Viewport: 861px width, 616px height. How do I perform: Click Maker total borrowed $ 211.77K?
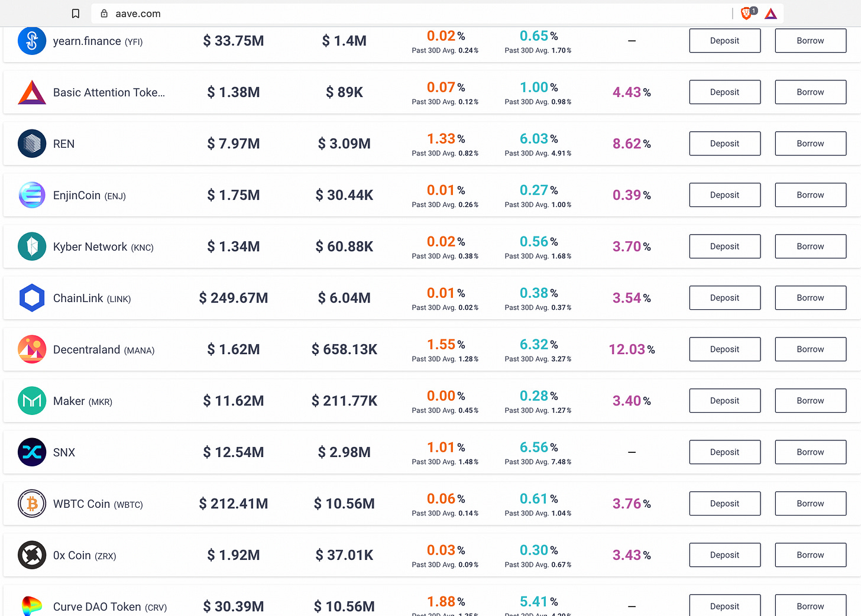click(x=344, y=401)
